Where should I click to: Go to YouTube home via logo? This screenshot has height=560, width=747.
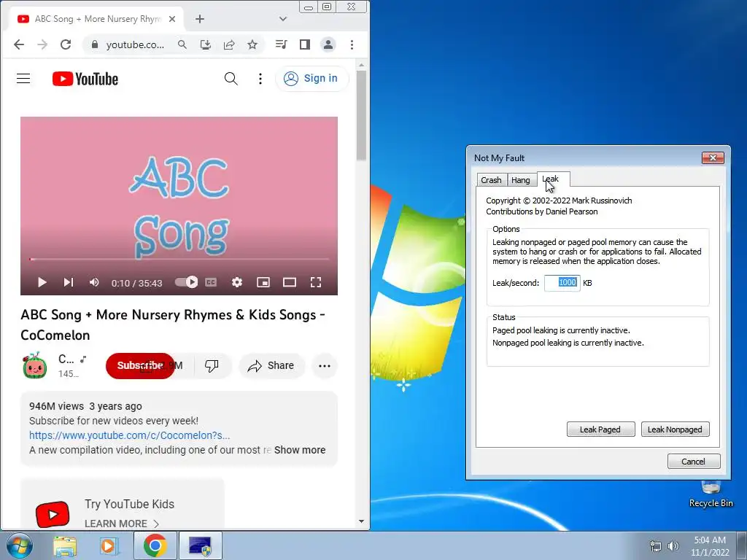[85, 79]
